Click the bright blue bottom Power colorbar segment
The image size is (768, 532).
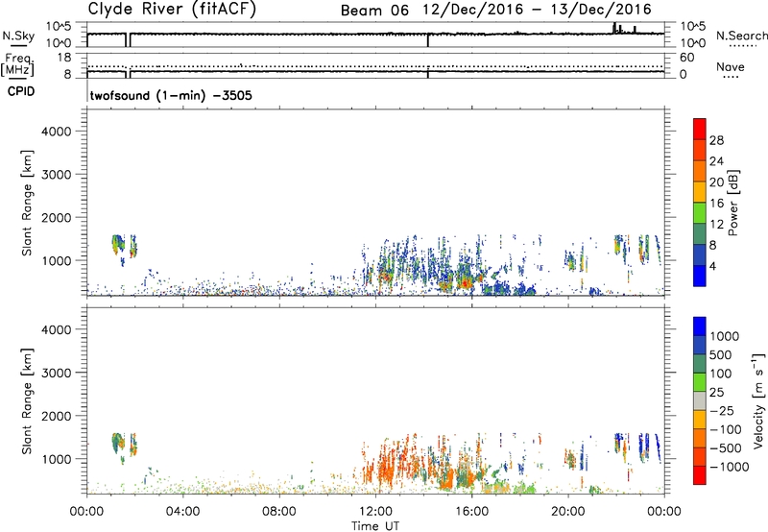(x=700, y=276)
